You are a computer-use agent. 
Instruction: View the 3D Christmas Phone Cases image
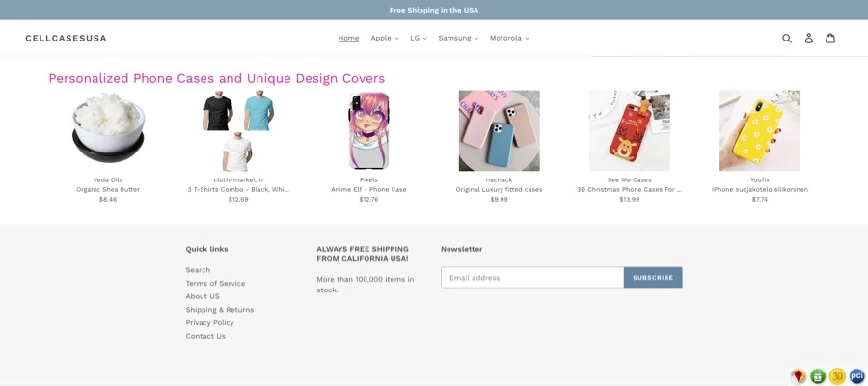pyautogui.click(x=629, y=130)
